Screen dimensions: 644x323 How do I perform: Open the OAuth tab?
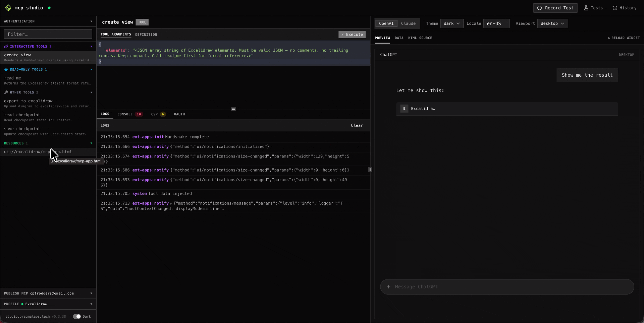(179, 114)
